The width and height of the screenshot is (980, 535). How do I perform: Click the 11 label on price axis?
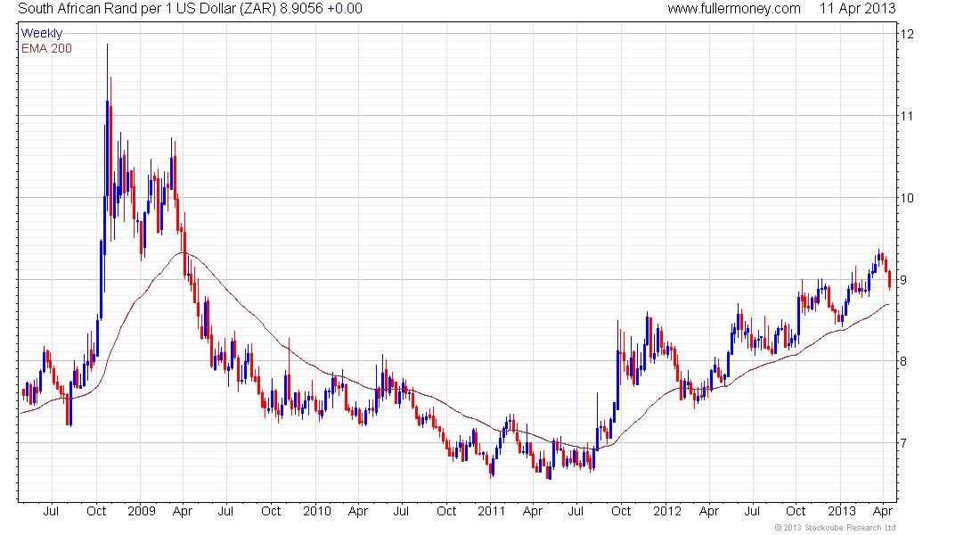[908, 116]
